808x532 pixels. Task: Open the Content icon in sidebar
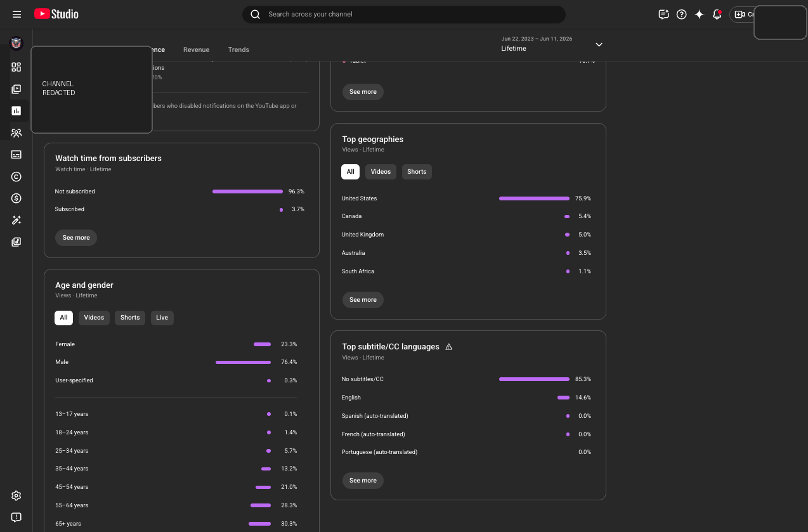[16, 89]
